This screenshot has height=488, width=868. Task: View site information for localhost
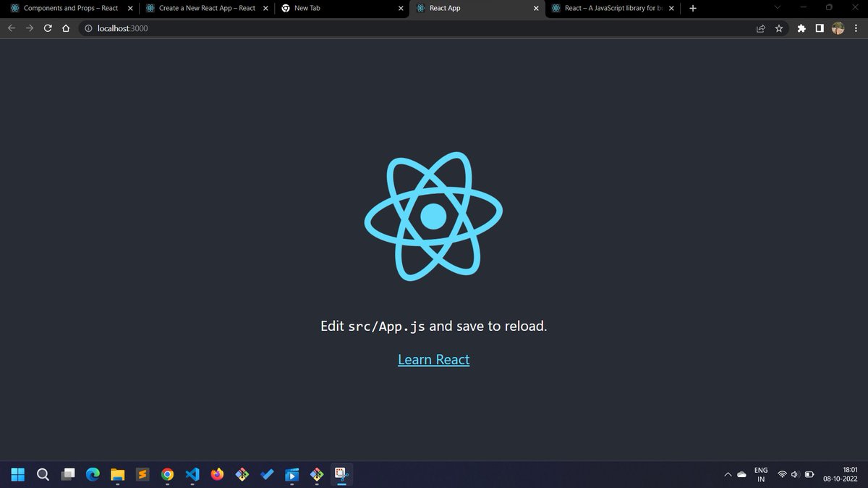click(x=88, y=28)
